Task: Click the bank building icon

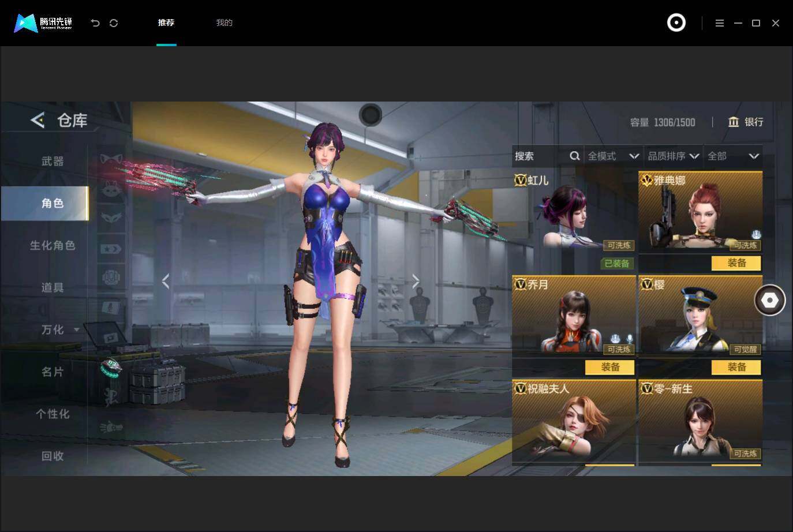Action: [x=734, y=122]
